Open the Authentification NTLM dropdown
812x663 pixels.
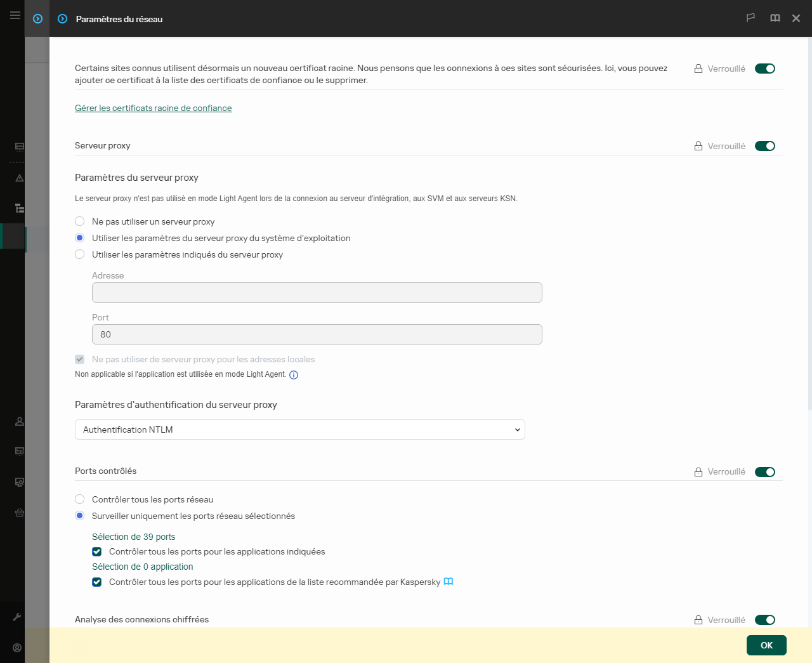[300, 430]
